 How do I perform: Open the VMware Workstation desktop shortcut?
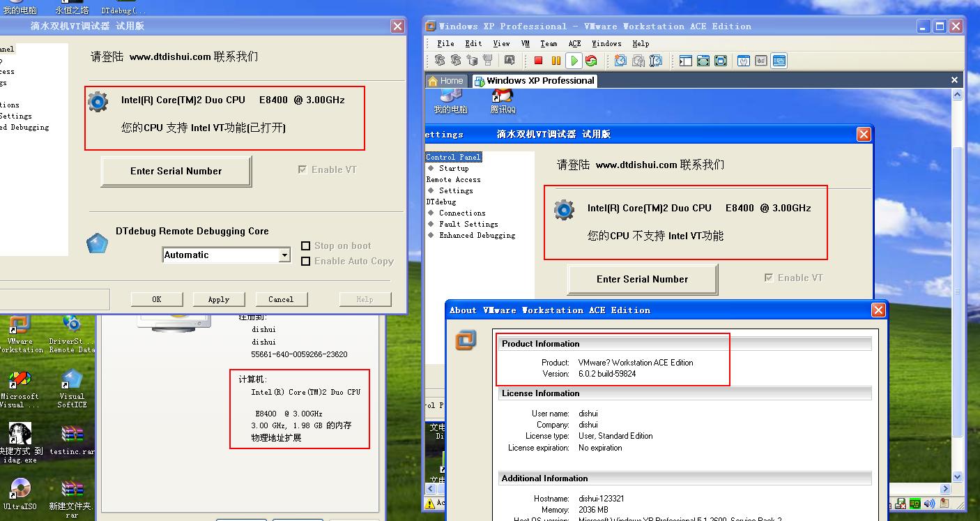point(20,334)
